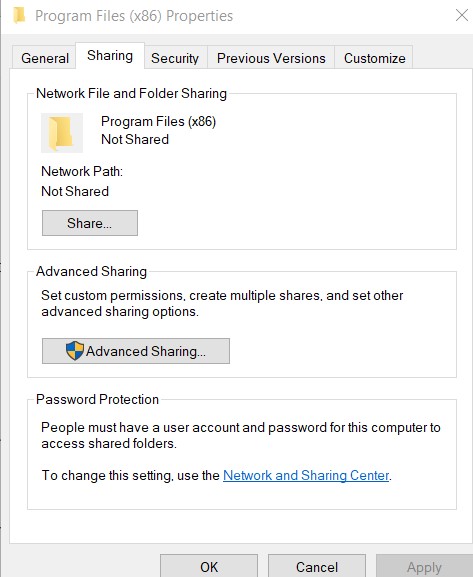Image resolution: width=473 pixels, height=577 pixels.
Task: Close the Properties dialog with X
Action: pos(462,15)
